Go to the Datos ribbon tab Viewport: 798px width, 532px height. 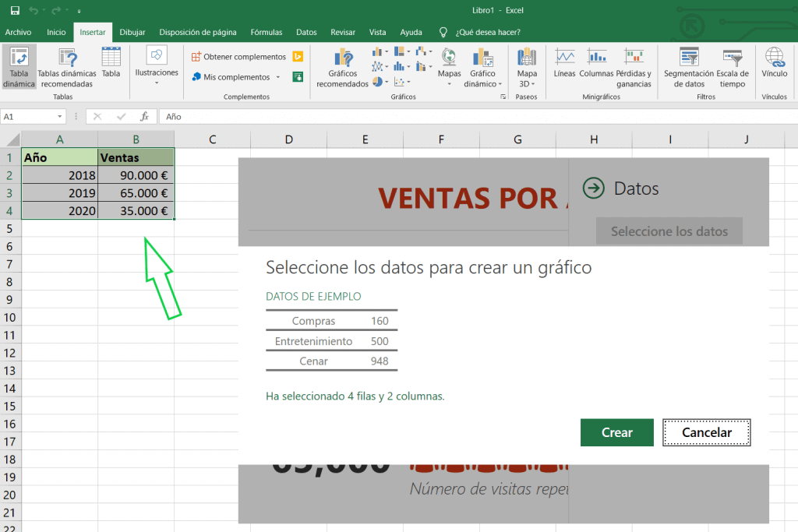306,32
